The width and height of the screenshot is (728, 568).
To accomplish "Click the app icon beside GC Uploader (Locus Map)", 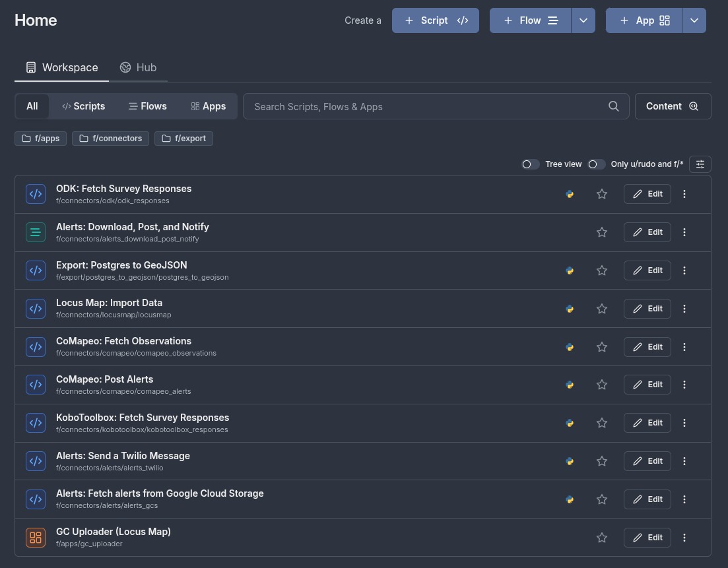I will tap(36, 538).
